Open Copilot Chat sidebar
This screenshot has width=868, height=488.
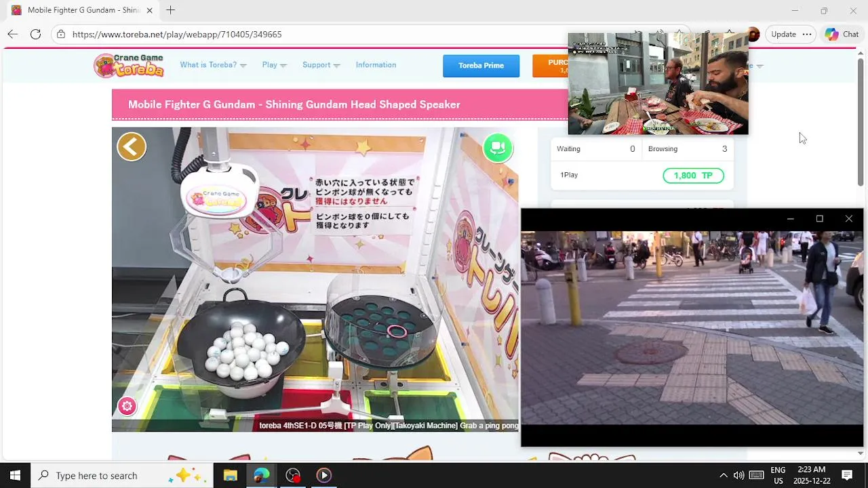(842, 34)
